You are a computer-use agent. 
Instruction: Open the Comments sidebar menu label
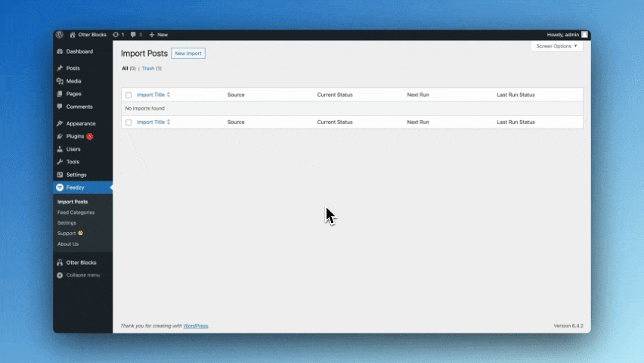(x=79, y=107)
